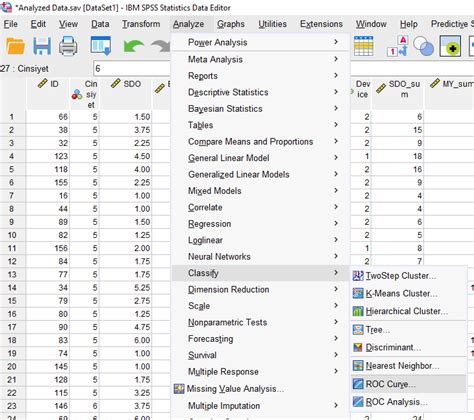Viewport: 474px width, 420px height.
Task: Open the Extensions menu
Action: click(321, 24)
